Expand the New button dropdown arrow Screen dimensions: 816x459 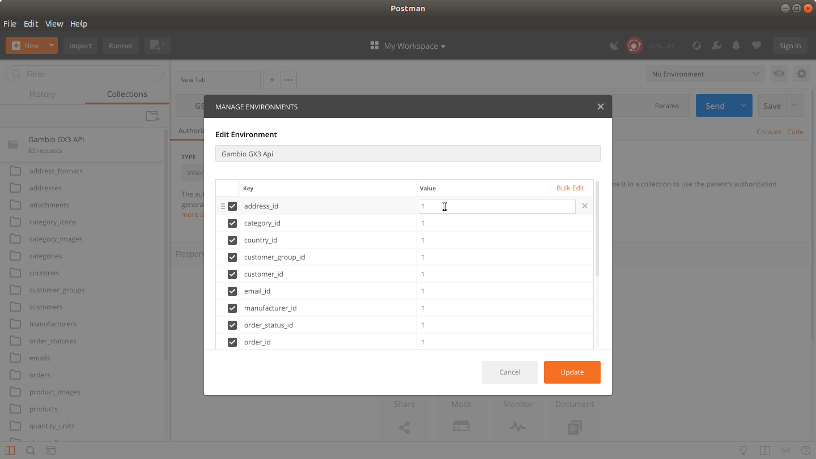coord(50,46)
